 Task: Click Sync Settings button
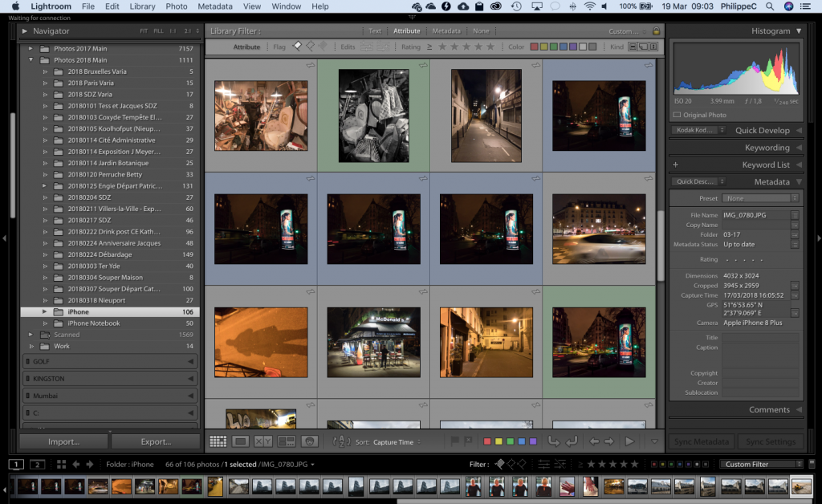[771, 441]
